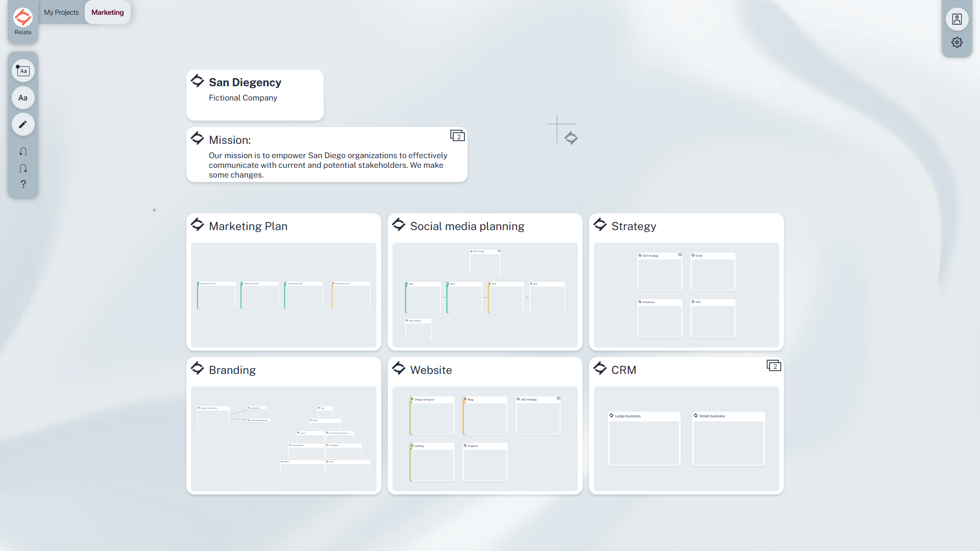980x551 pixels.
Task: Select the pencil drawing tool
Action: point(23,124)
